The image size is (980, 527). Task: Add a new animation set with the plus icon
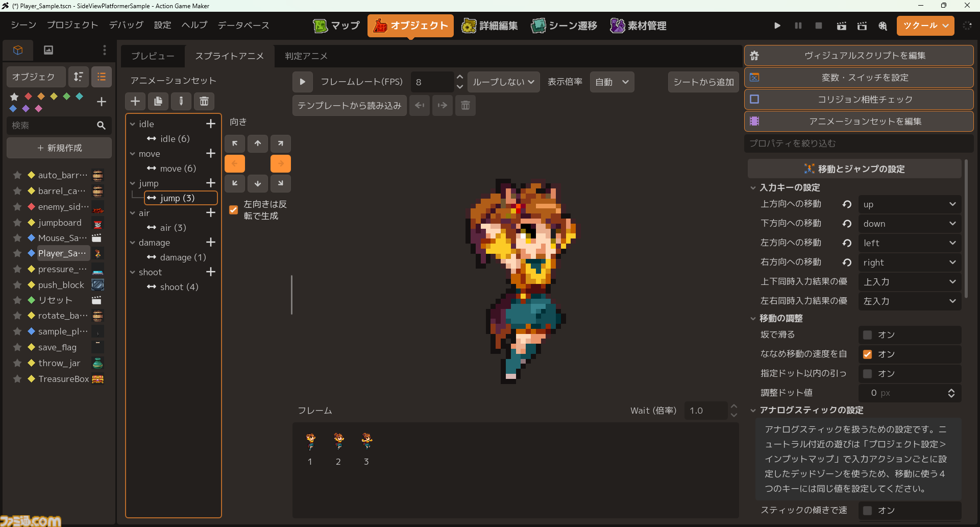tap(135, 101)
